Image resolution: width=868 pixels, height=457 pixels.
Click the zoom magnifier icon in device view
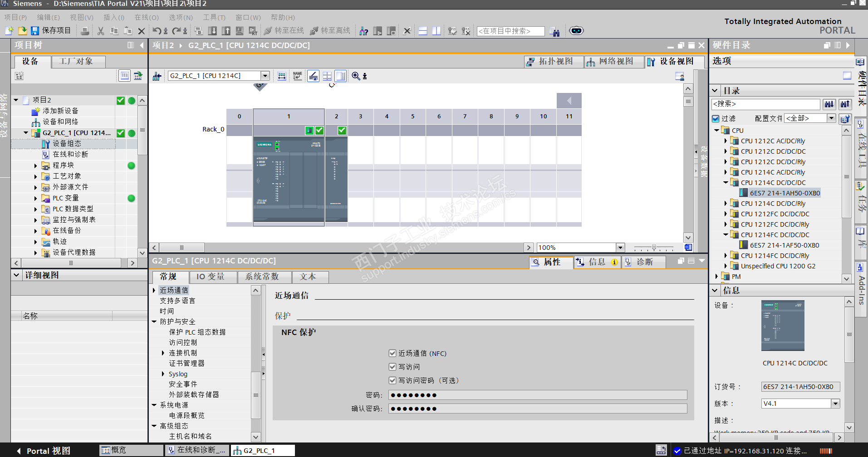coord(356,76)
